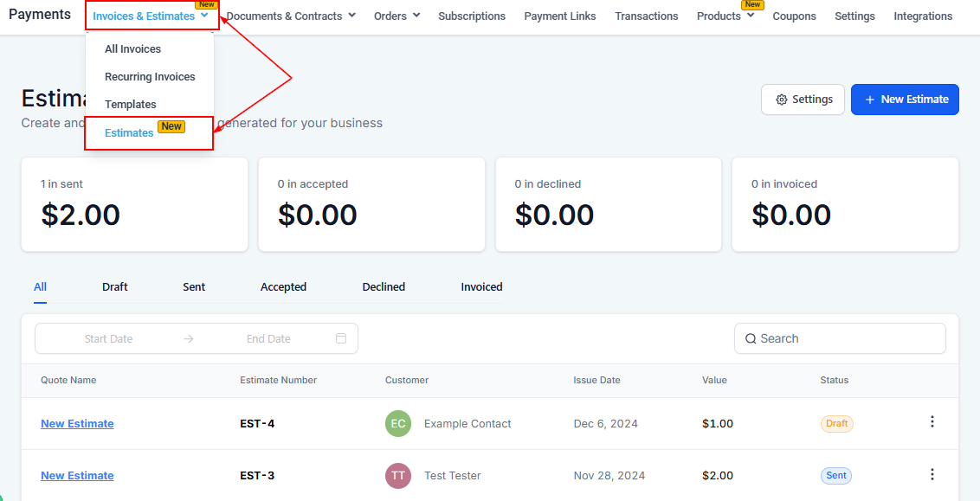Image resolution: width=980 pixels, height=501 pixels.
Task: Open New Estimate link for EST-4
Action: coord(78,423)
